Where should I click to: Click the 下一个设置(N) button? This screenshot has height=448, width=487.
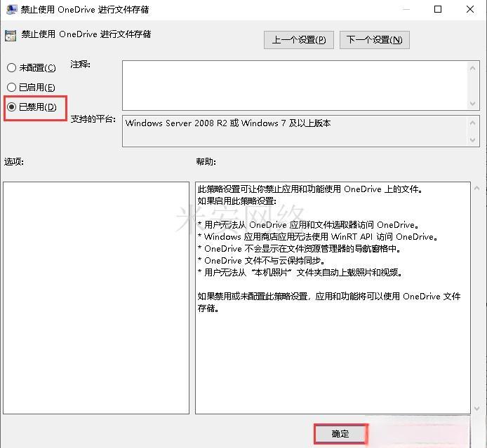[x=375, y=40]
